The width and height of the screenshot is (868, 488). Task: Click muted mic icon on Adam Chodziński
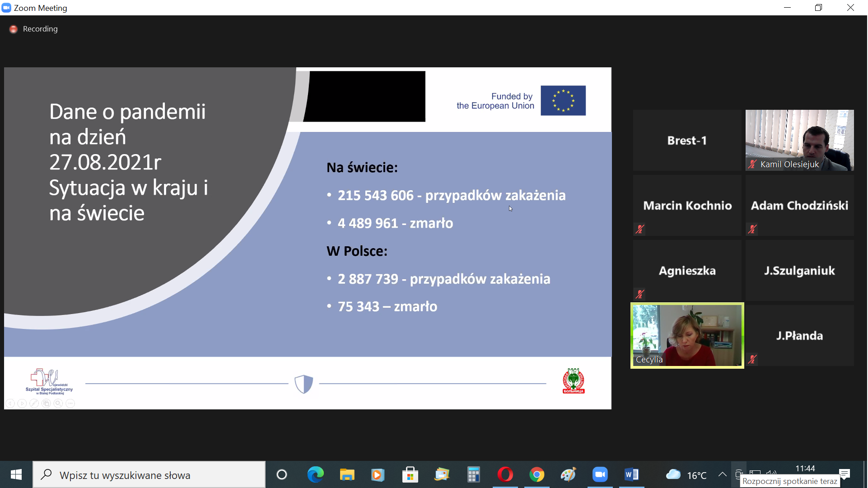[x=752, y=229]
